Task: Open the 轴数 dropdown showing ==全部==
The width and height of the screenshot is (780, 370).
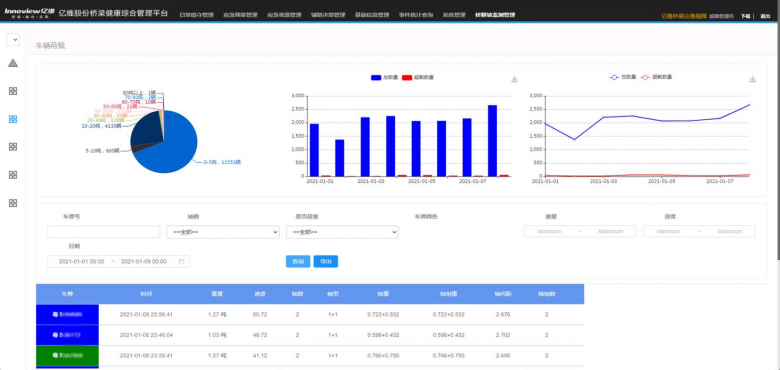Action: tap(223, 232)
